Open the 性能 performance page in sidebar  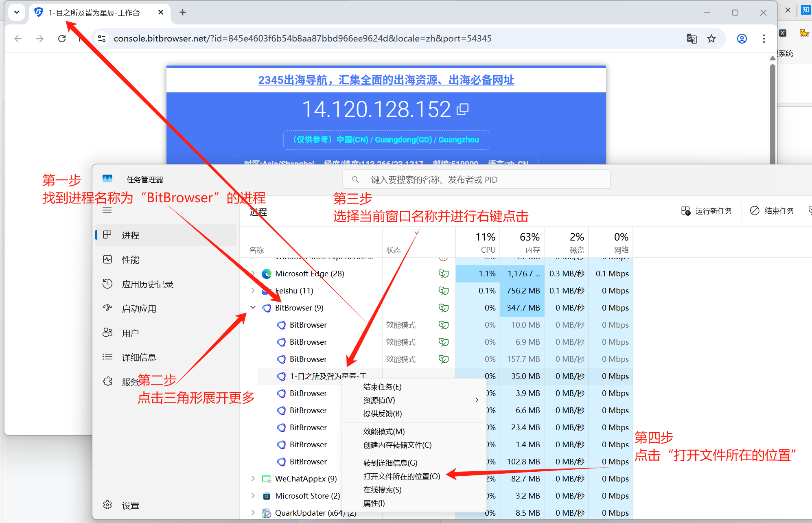click(x=130, y=260)
